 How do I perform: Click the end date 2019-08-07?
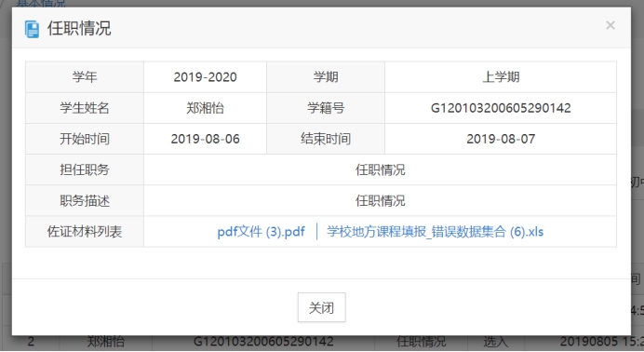(x=501, y=139)
